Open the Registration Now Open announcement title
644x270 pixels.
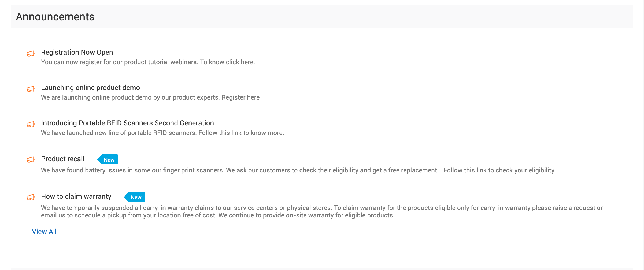[77, 52]
